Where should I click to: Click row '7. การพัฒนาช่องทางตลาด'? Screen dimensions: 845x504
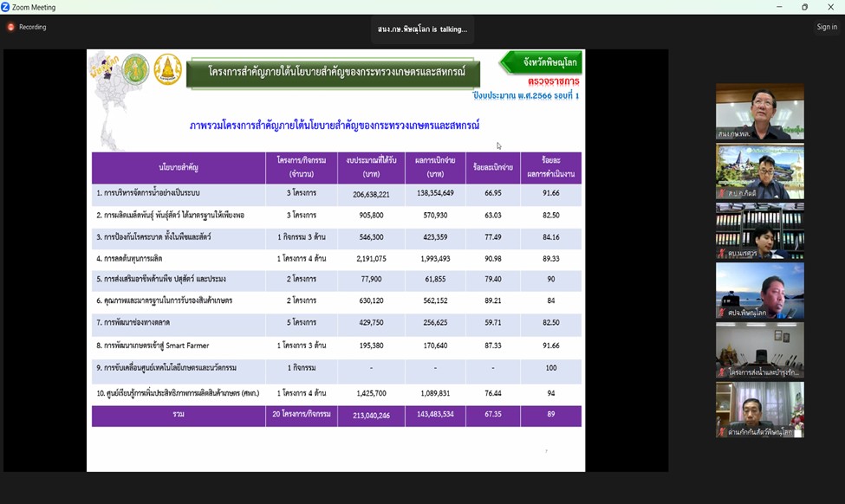133,322
